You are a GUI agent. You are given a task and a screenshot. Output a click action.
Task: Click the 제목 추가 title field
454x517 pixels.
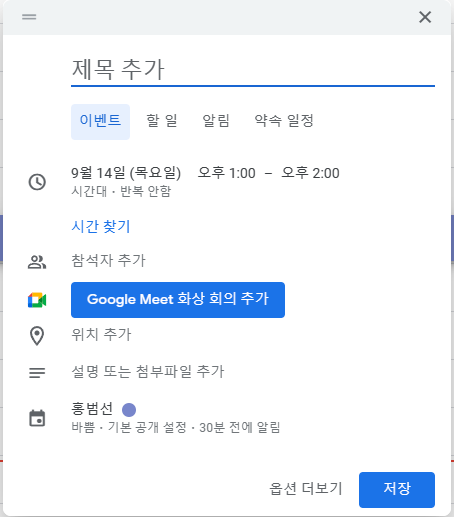coord(253,70)
